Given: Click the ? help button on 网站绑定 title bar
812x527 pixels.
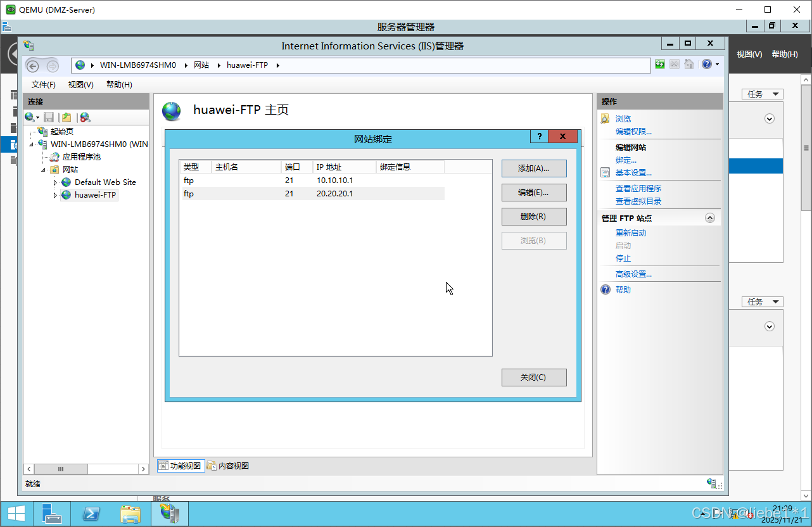Looking at the screenshot, I should (539, 137).
